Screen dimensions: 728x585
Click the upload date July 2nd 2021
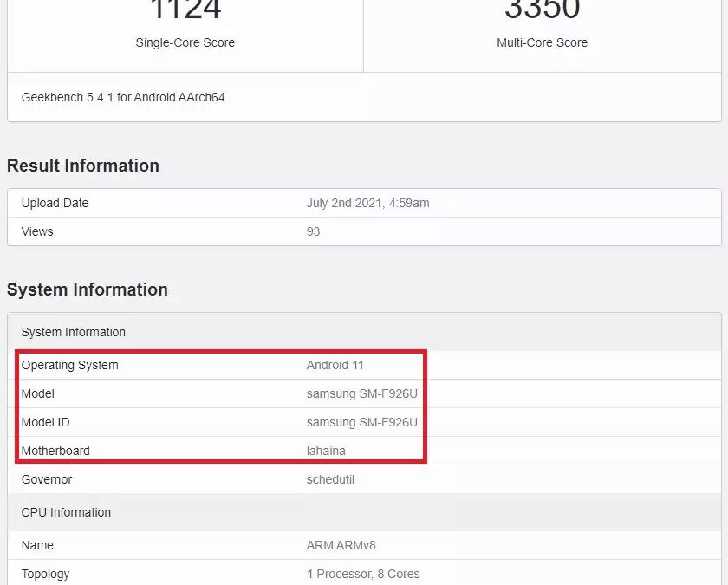coord(369,203)
